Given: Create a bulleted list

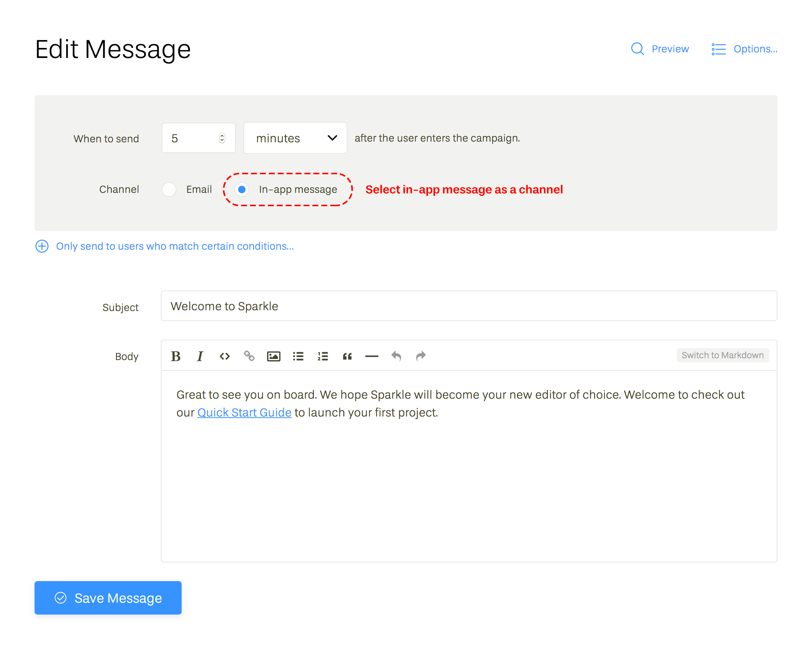Looking at the screenshot, I should 298,356.
